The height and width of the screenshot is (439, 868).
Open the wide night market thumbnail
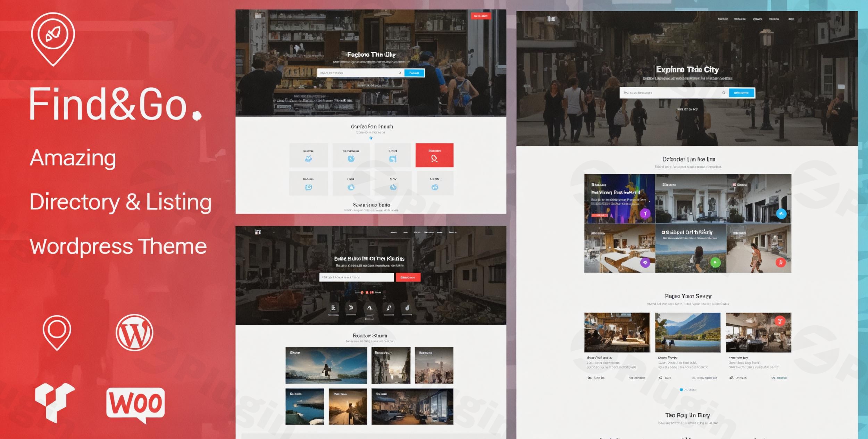(x=412, y=406)
